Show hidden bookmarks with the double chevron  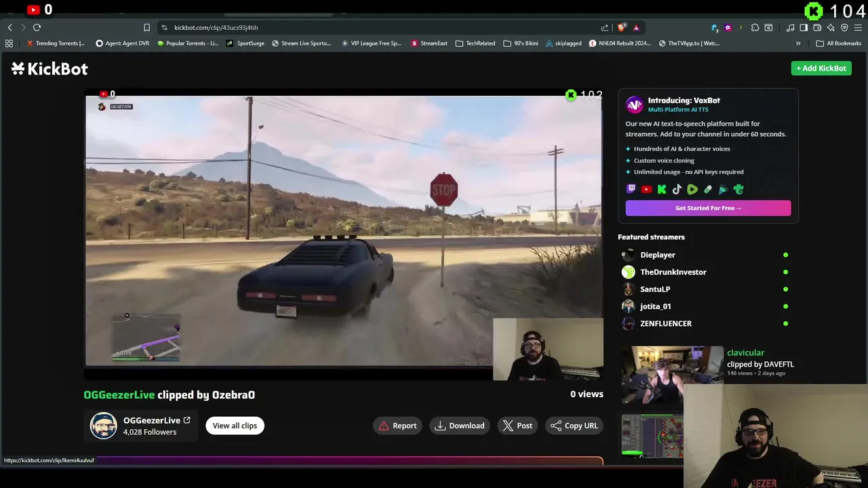798,43
